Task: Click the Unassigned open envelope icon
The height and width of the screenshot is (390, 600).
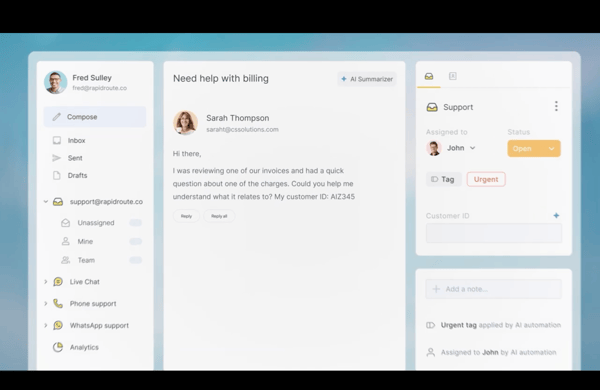Action: 65,223
